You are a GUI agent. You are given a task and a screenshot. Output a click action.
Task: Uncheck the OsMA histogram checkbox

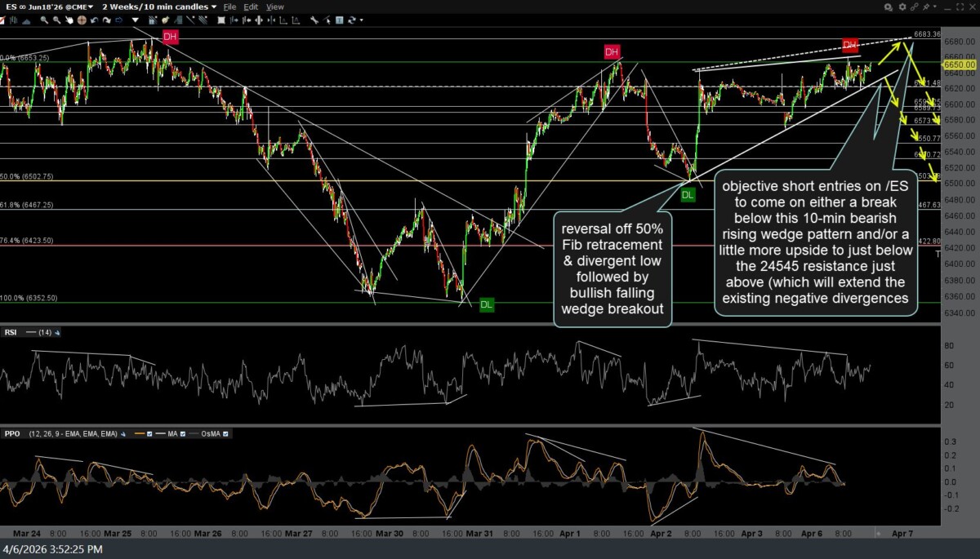point(225,433)
